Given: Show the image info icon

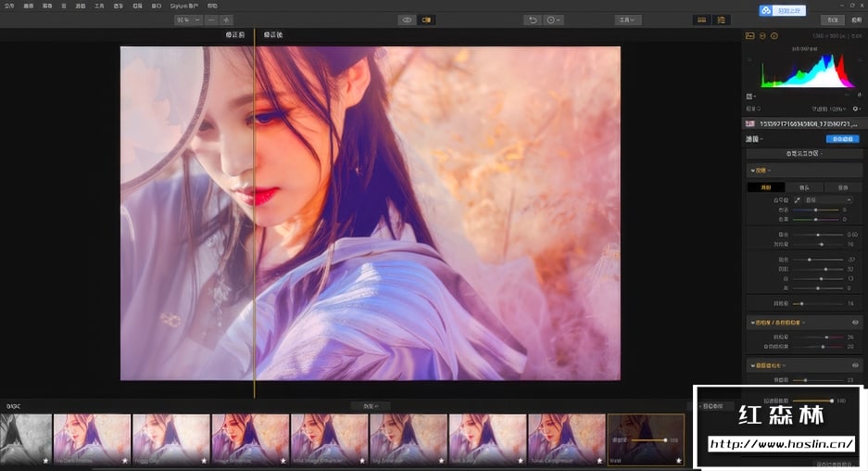Looking at the screenshot, I should tap(774, 35).
